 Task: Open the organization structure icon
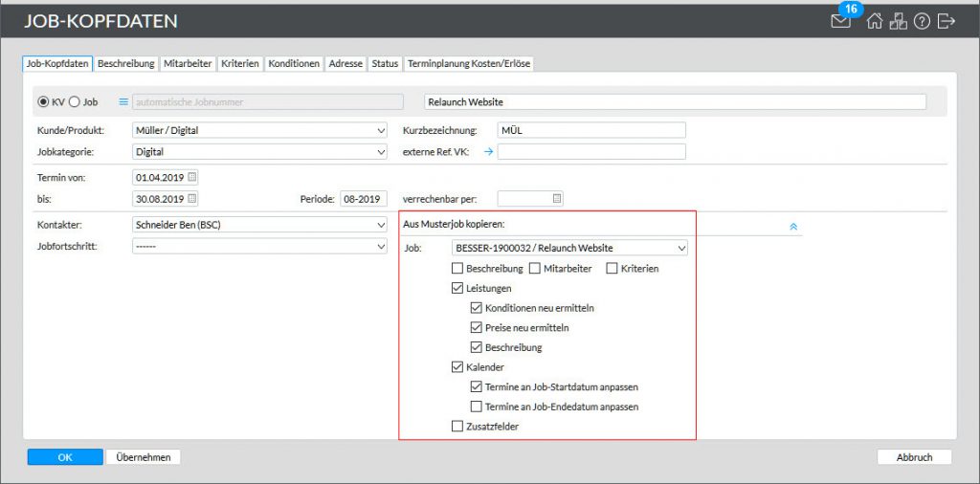pyautogui.click(x=898, y=21)
